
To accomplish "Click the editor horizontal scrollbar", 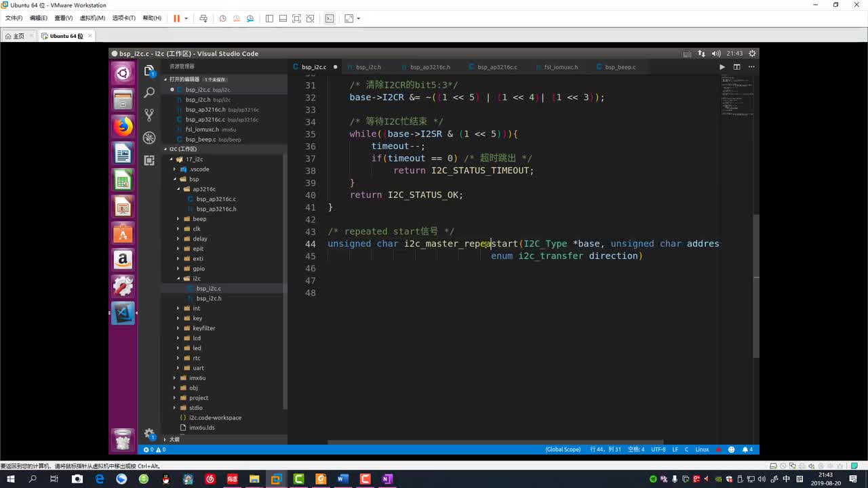I will [495, 442].
